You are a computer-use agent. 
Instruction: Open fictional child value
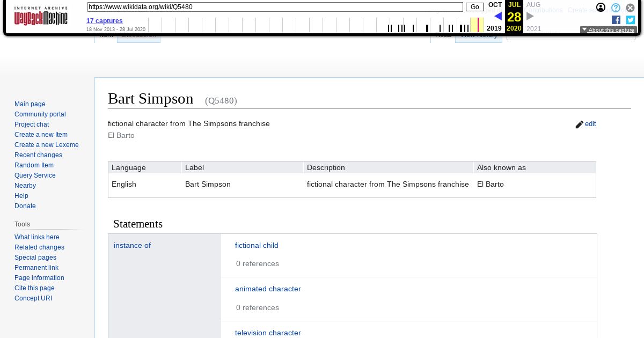click(257, 245)
